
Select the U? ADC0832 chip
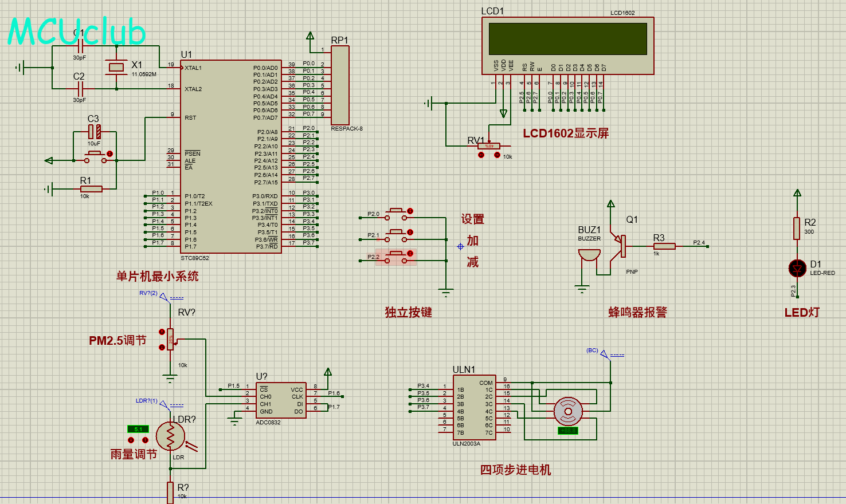tap(281, 400)
